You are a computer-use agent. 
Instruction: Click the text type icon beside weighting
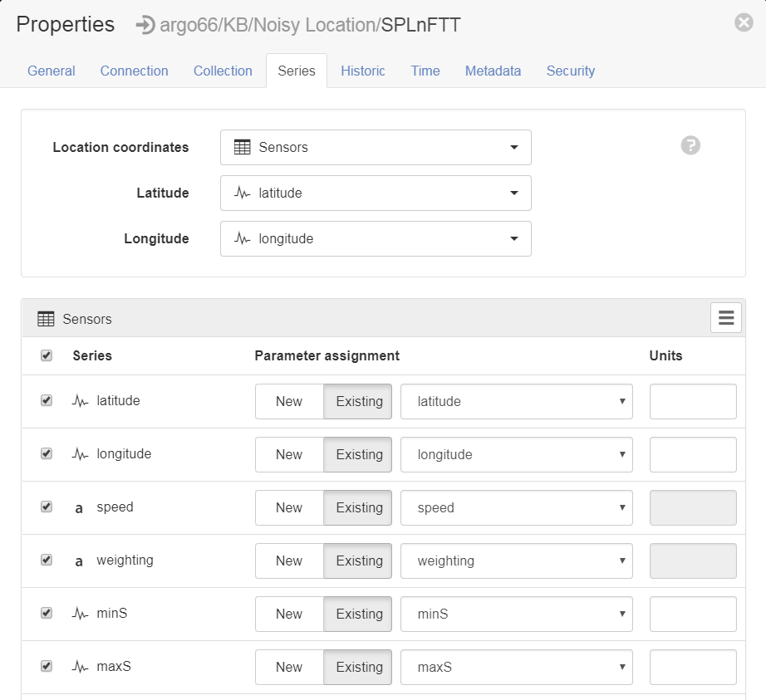(79, 561)
